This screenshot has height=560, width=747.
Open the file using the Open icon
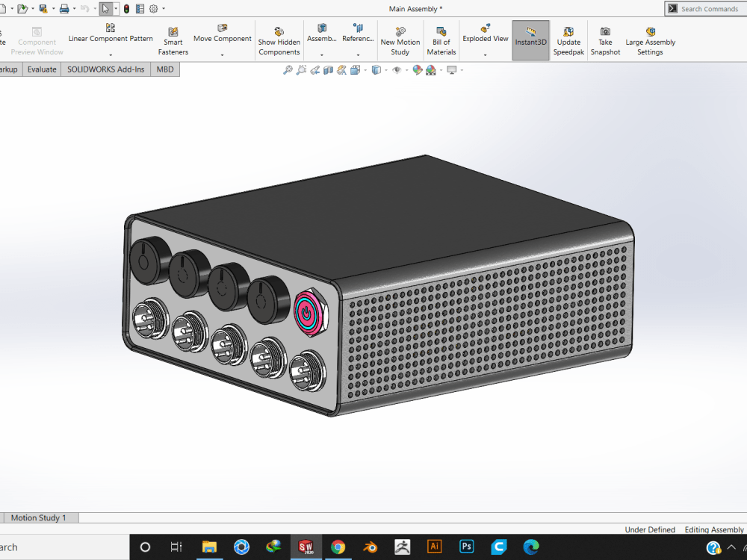coord(22,8)
